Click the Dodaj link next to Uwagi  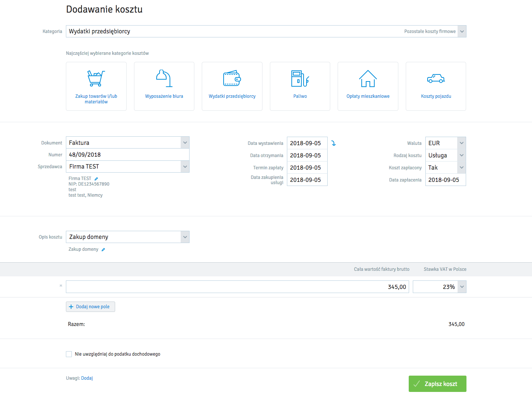point(87,378)
